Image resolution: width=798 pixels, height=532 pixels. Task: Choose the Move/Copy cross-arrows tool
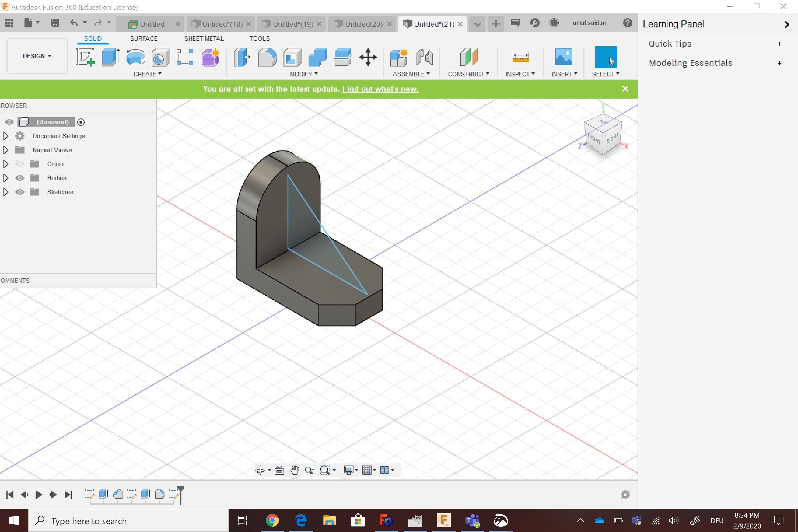tap(368, 57)
